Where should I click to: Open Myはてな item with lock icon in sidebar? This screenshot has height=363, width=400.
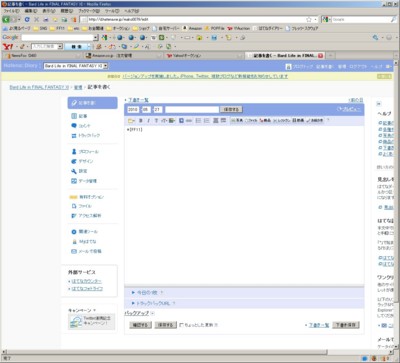(x=84, y=241)
